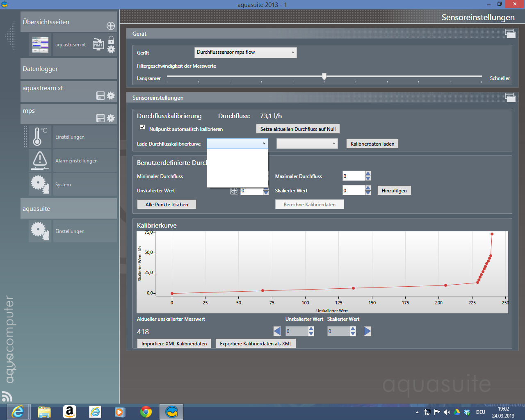The height and width of the screenshot is (420, 525).
Task: Select System in the mps sidebar
Action: (x=63, y=185)
